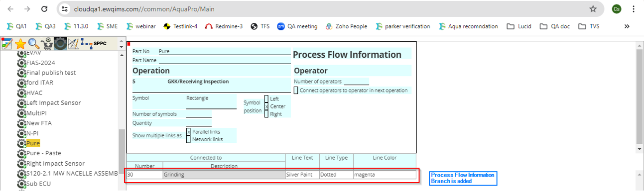This screenshot has height=191, width=644.
Task: Click the address bar URL
Action: 144,9
